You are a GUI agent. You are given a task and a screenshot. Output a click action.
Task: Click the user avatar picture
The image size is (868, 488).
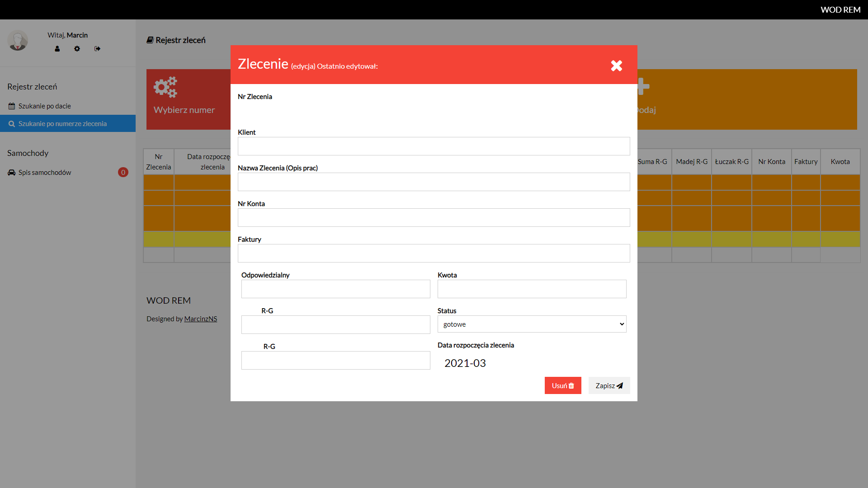pyautogui.click(x=18, y=41)
